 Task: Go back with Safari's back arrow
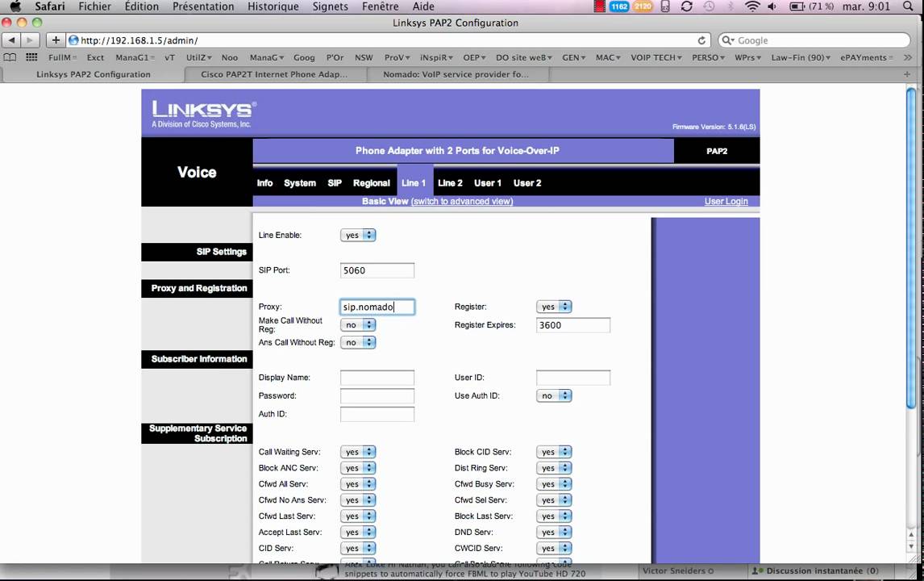[12, 40]
